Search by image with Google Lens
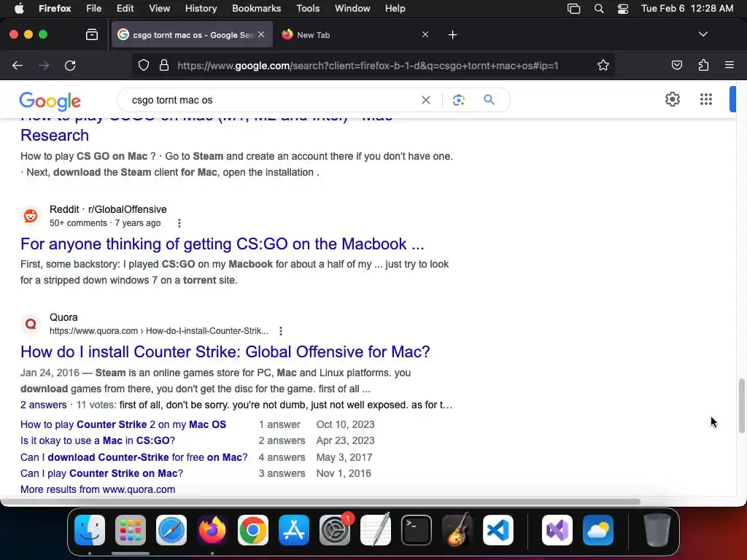Screen dimensions: 747x560 [459, 100]
